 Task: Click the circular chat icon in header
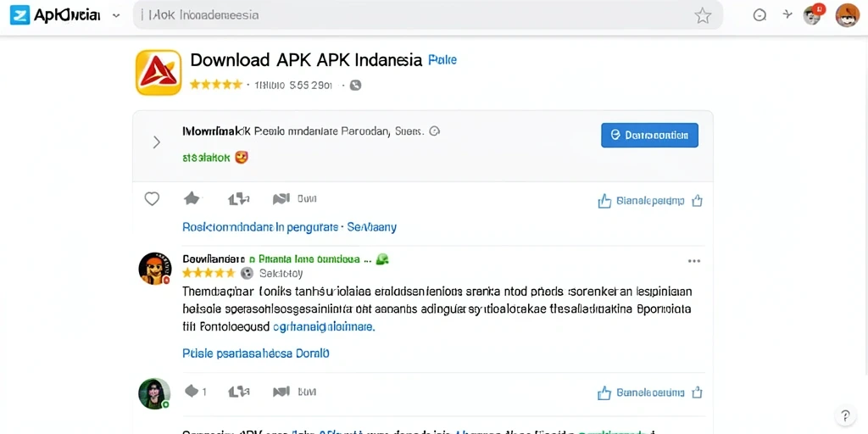pos(759,15)
